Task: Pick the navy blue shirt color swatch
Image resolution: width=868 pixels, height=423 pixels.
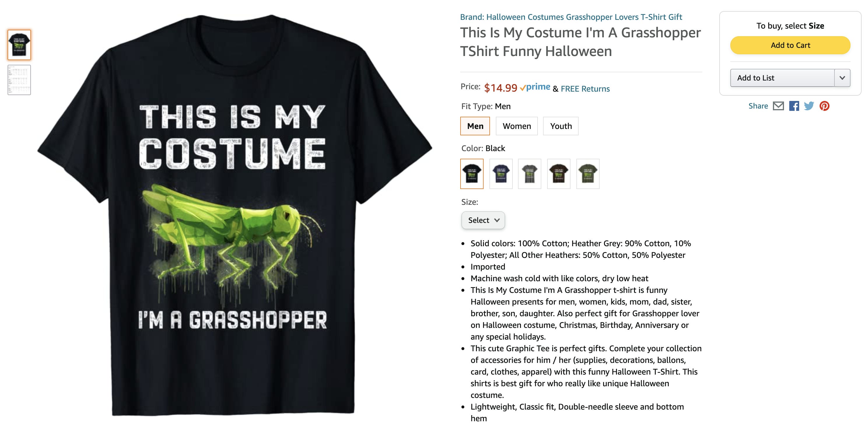Action: coord(501,174)
